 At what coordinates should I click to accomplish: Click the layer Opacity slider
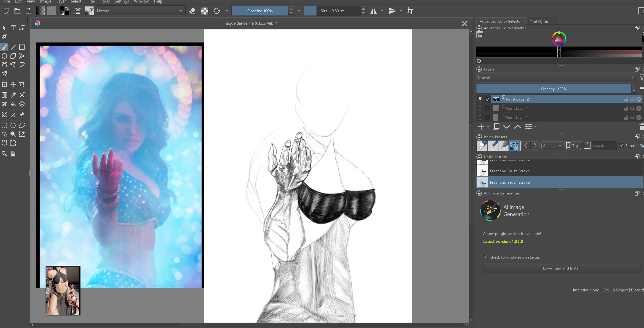pos(554,89)
